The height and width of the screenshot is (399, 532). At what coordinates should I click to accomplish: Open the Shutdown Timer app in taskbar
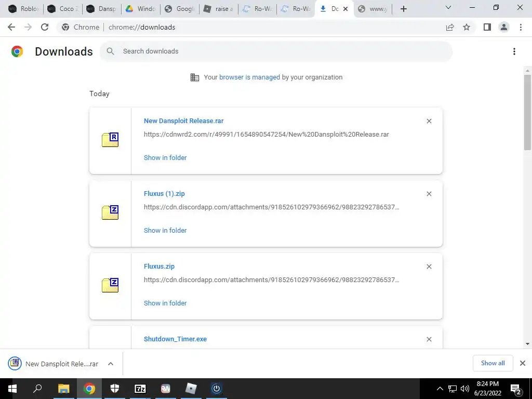coord(217,389)
